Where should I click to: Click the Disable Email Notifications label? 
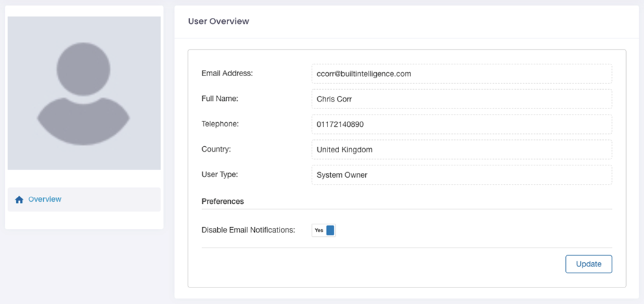tap(249, 230)
